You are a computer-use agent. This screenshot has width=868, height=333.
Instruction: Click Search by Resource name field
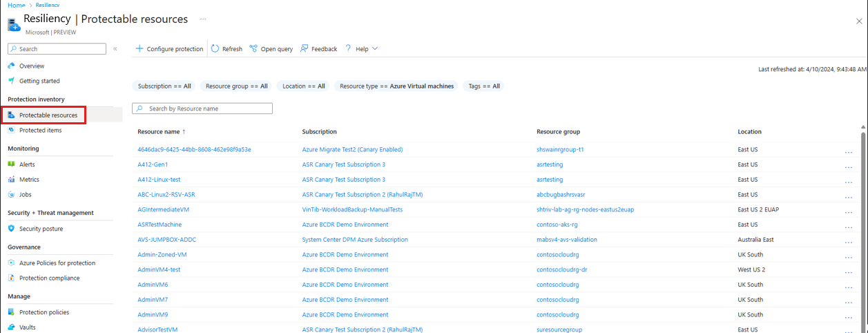(202, 108)
